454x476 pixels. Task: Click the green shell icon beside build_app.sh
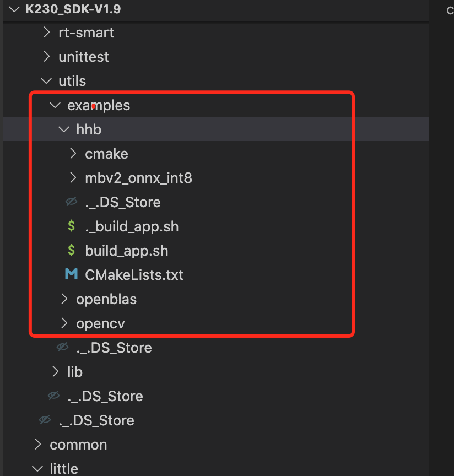[71, 251]
